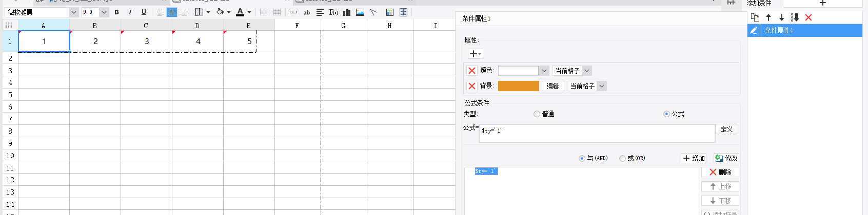Click the 增加 button to add the formula
This screenshot has width=868, height=215.
pos(694,159)
